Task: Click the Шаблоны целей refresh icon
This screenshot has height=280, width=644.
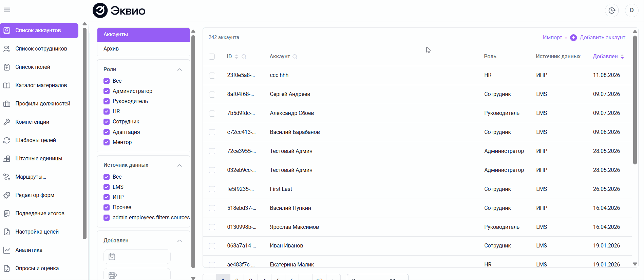Action: click(x=7, y=140)
